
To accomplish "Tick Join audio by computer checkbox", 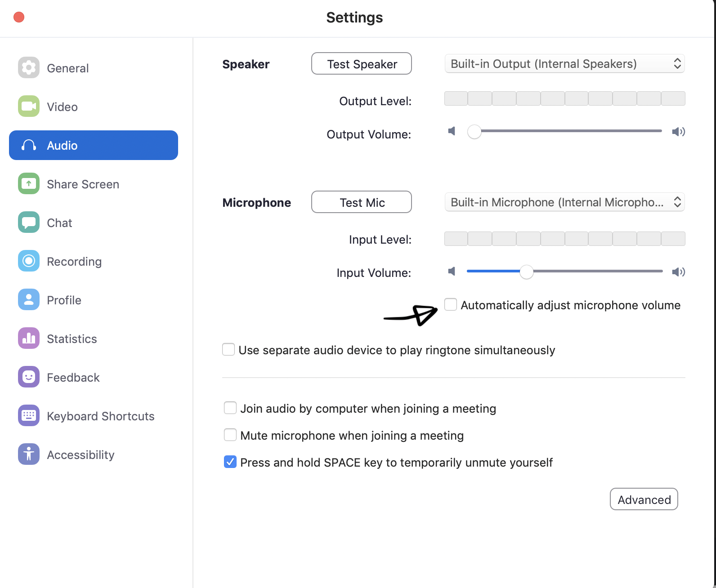I will point(230,408).
